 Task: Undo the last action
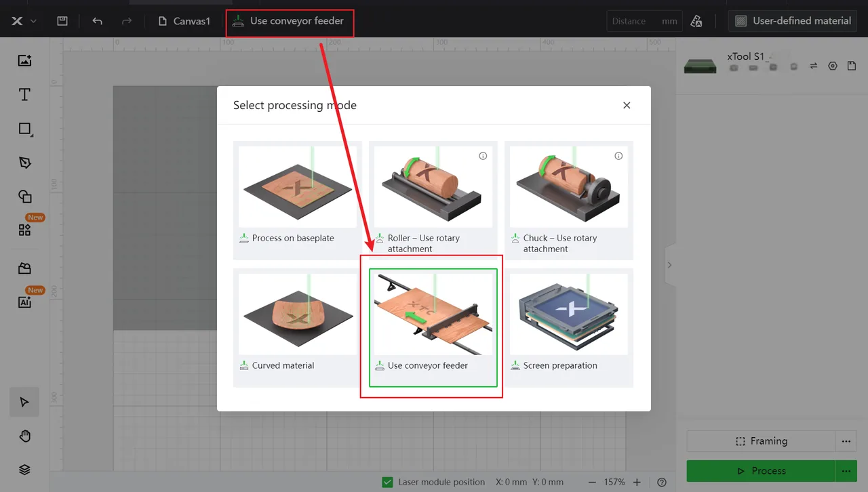point(97,21)
